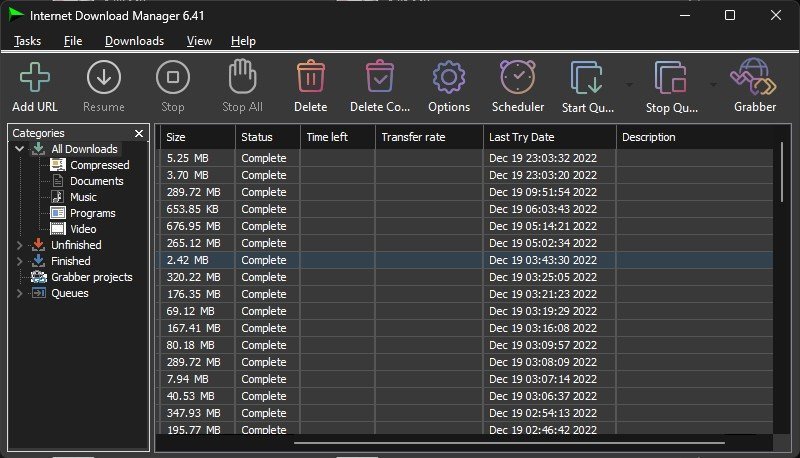
Task: Open dropdown arrow beside Stop Queue
Action: click(x=713, y=84)
